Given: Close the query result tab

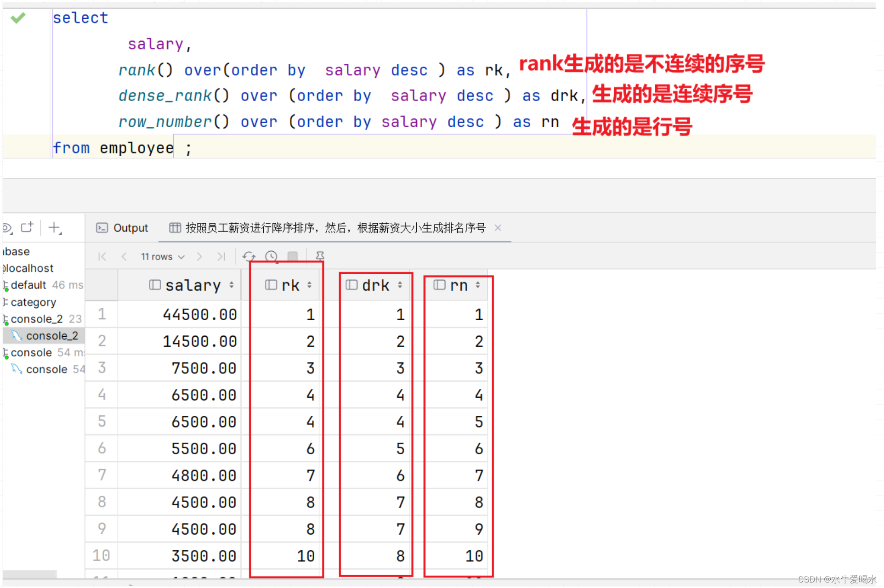Looking at the screenshot, I should coord(498,228).
